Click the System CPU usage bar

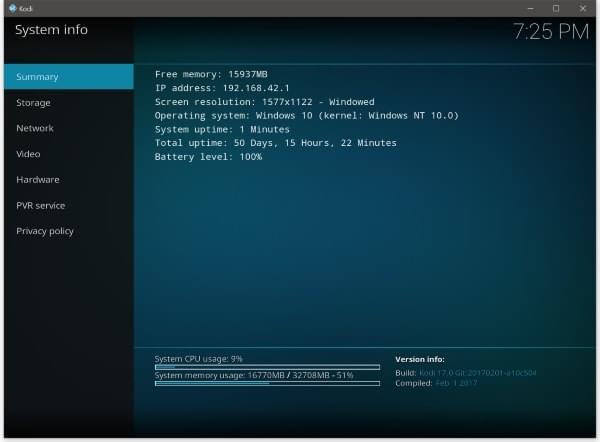tap(267, 367)
